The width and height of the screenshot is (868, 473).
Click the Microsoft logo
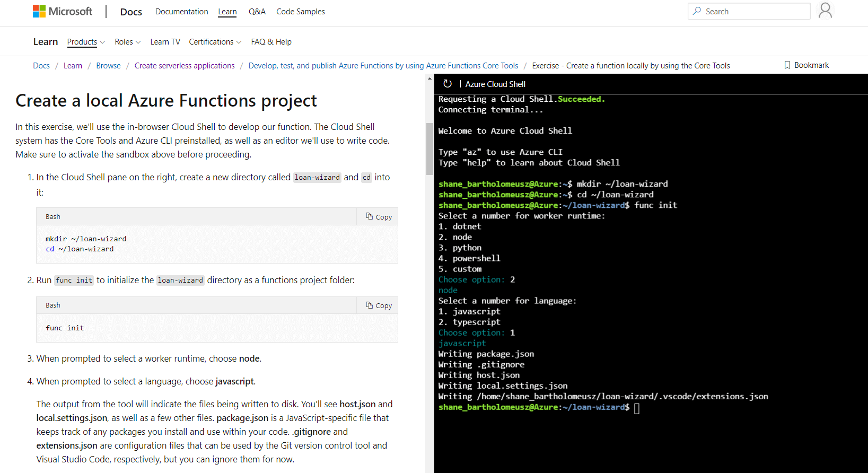(x=63, y=11)
